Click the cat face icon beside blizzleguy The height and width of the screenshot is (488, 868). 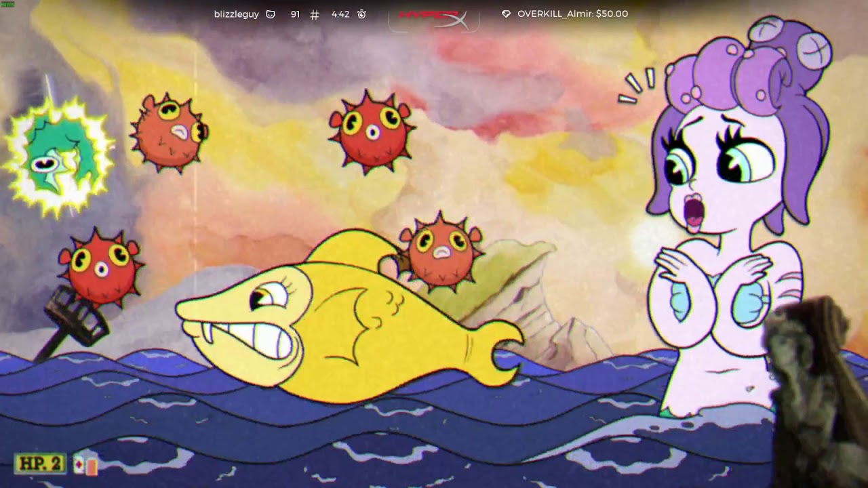tap(271, 14)
